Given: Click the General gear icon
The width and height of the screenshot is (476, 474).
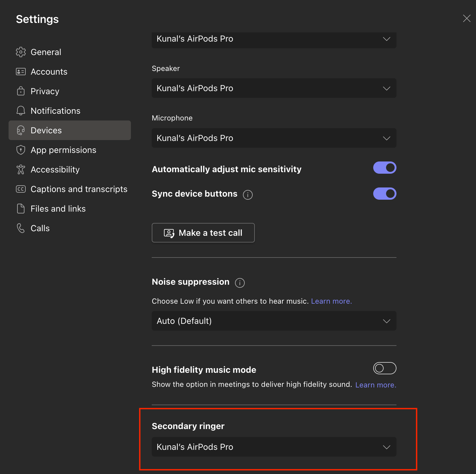Looking at the screenshot, I should point(21,52).
